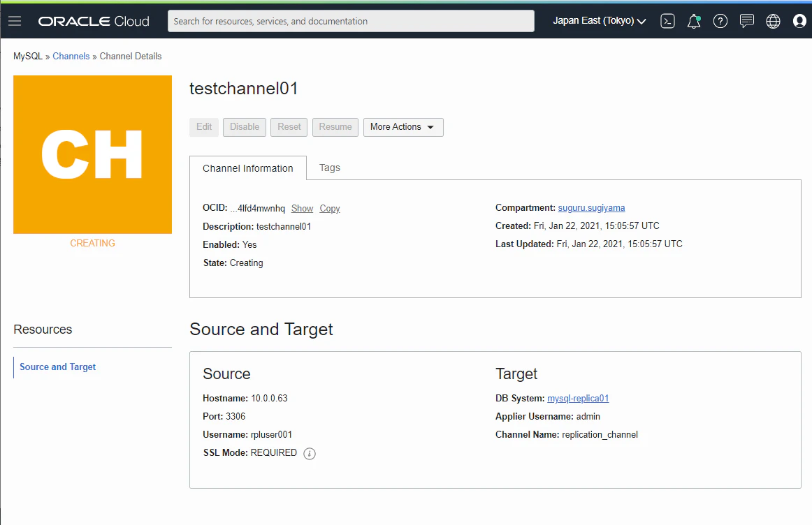Click the Resume button
This screenshot has height=525, width=812.
pyautogui.click(x=335, y=127)
